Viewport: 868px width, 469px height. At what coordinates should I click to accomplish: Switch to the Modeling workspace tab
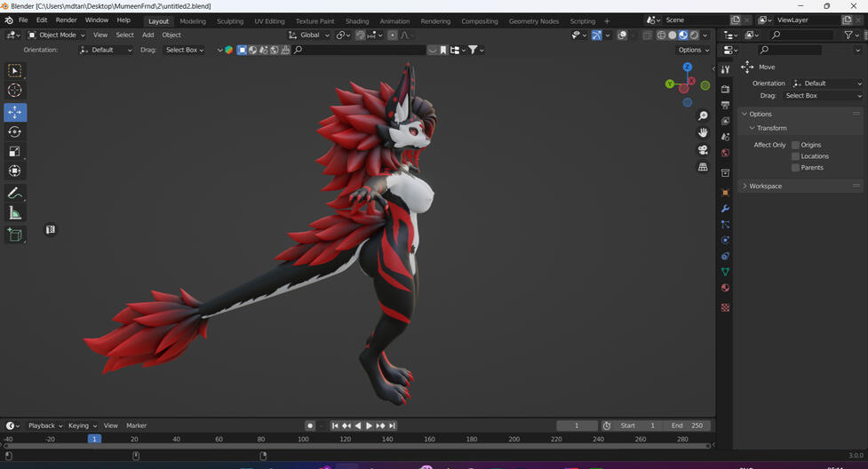(x=193, y=21)
